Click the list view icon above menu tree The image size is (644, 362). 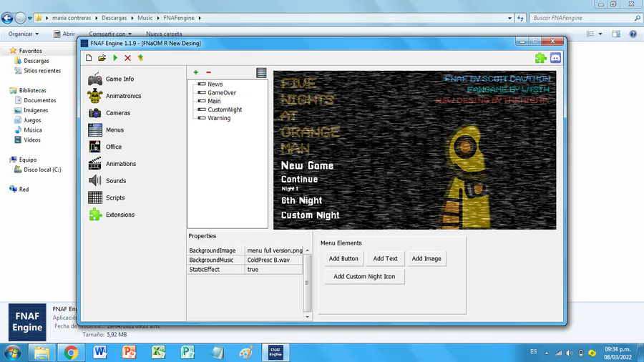point(261,73)
